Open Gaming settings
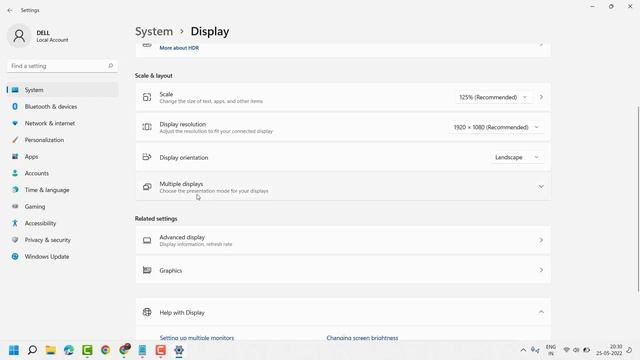This screenshot has height=360, width=640. point(62,207)
